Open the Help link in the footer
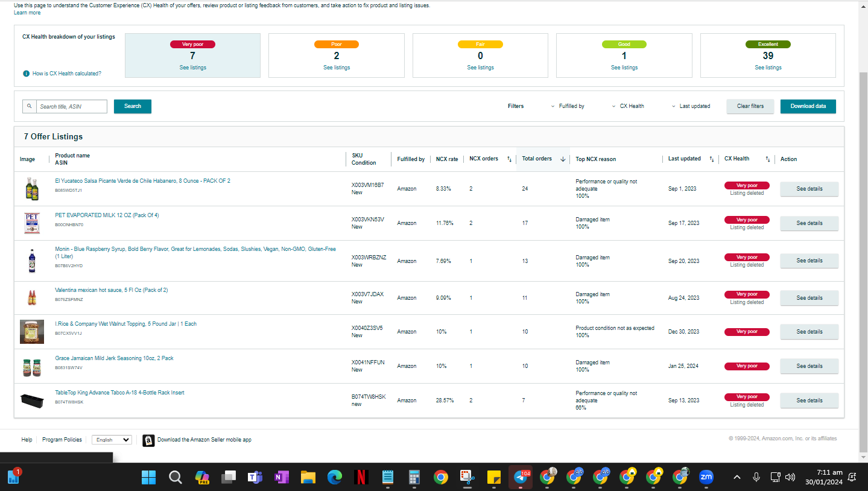Image resolution: width=868 pixels, height=491 pixels. tap(27, 440)
